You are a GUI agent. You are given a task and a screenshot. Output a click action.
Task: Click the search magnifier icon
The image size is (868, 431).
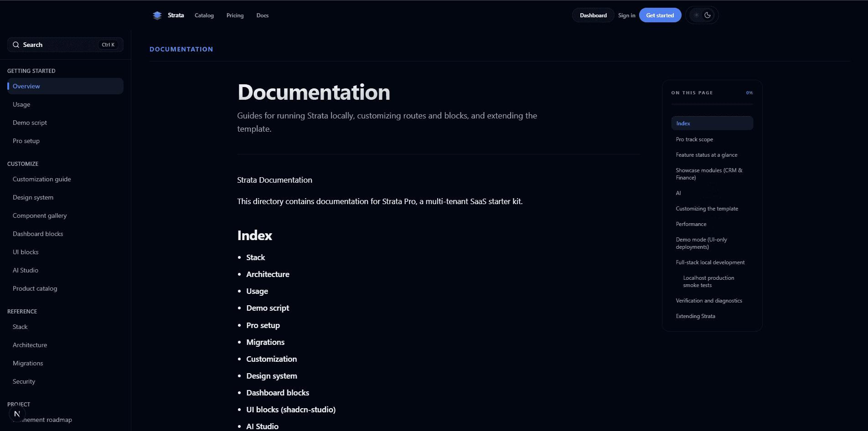click(x=16, y=45)
